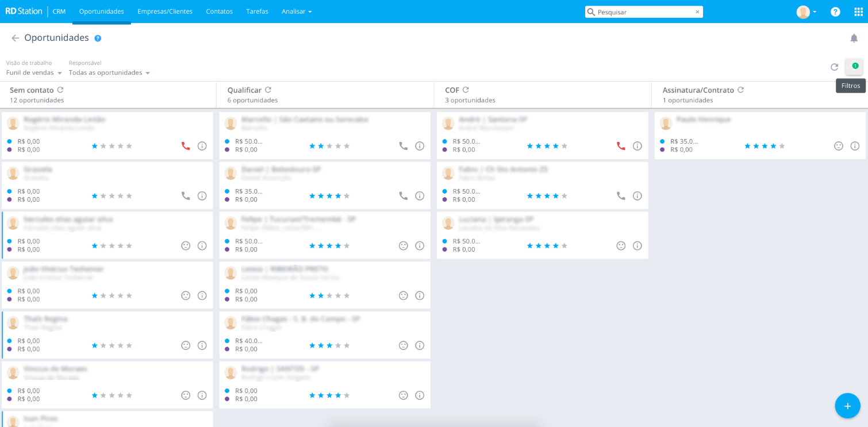Screen dimensions: 868x427
Task: Click the red phone icon in COF
Action: coord(621,146)
